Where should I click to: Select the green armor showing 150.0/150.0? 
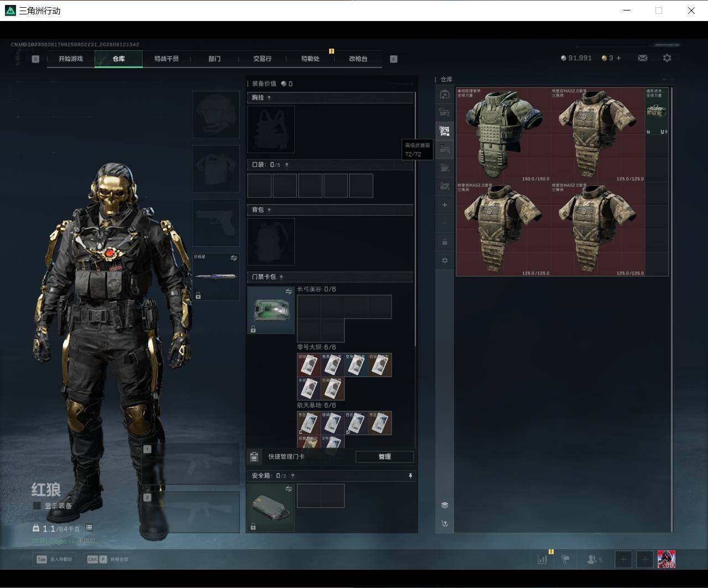[503, 135]
